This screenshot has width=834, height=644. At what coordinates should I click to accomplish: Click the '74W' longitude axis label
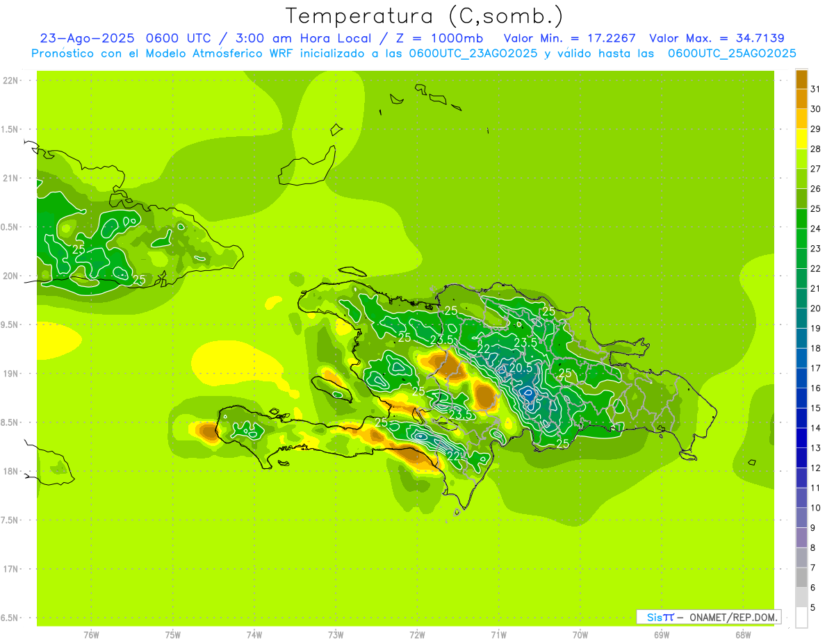(254, 635)
